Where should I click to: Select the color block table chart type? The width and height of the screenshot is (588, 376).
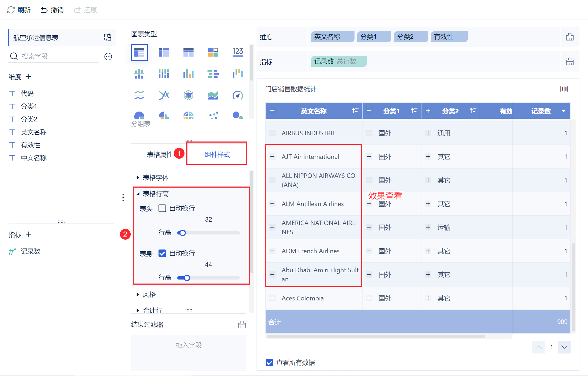213,52
